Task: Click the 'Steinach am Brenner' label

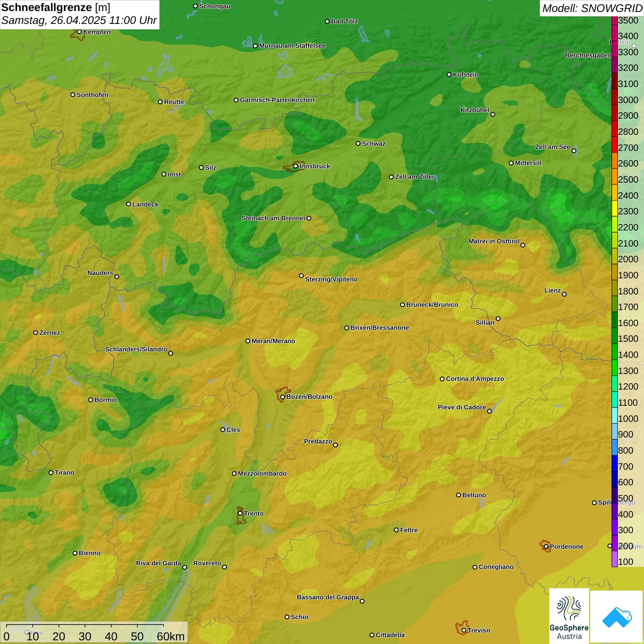Action: [274, 218]
